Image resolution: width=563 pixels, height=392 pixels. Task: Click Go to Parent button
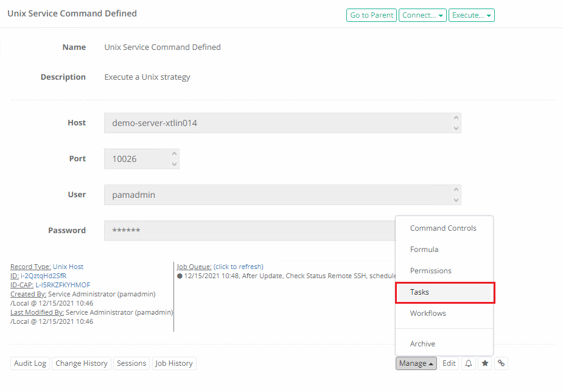tap(371, 15)
